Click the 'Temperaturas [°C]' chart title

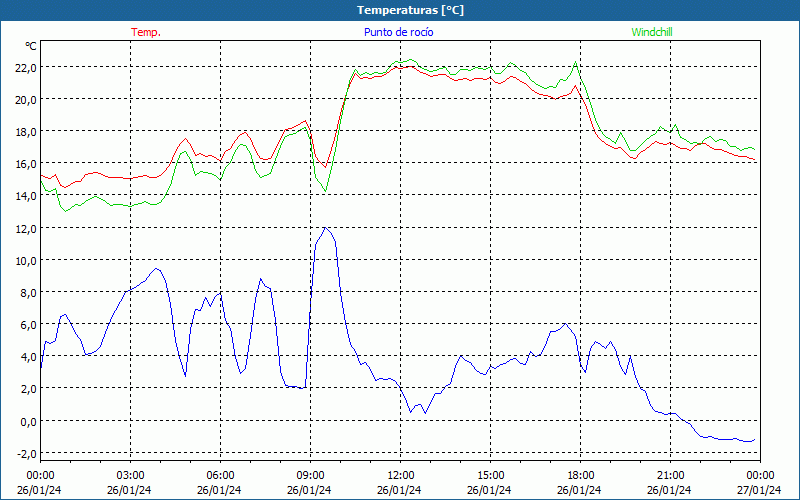pyautogui.click(x=410, y=10)
